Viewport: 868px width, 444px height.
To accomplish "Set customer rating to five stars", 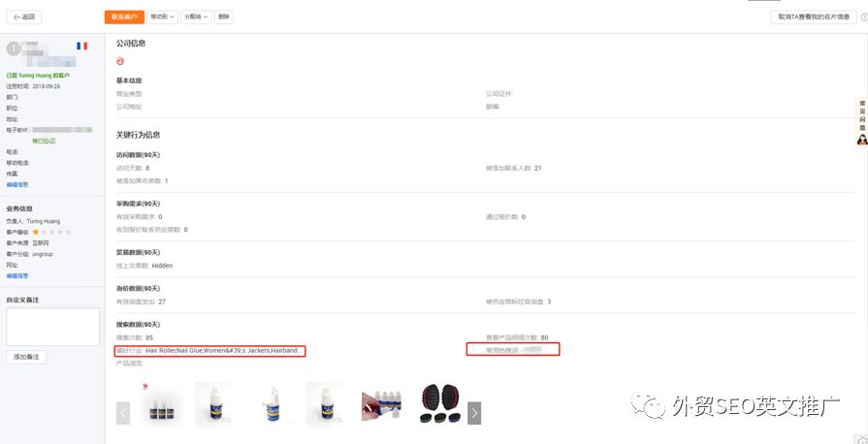I will click(68, 232).
